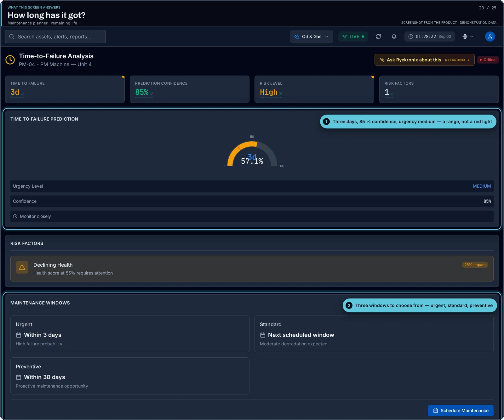Image resolution: width=504 pixels, height=420 pixels.
Task: Click the Declining Health risk title
Action: (x=53, y=265)
